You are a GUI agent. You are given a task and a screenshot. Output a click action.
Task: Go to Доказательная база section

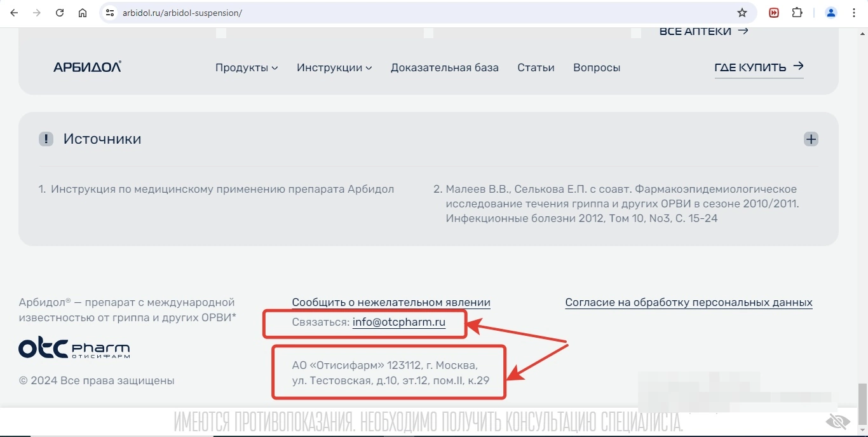click(445, 67)
